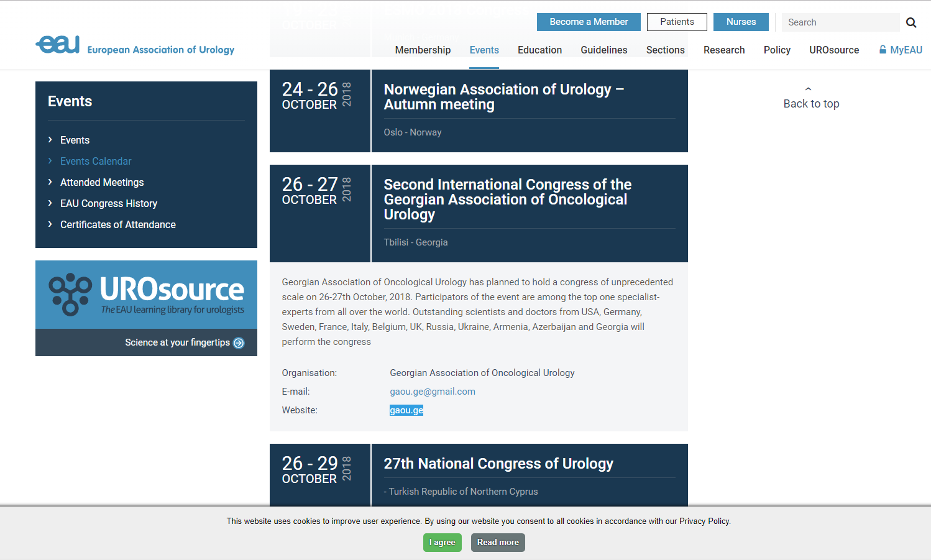Click chevron next to Events Calendar
The height and width of the screenshot is (560, 931).
50,161
